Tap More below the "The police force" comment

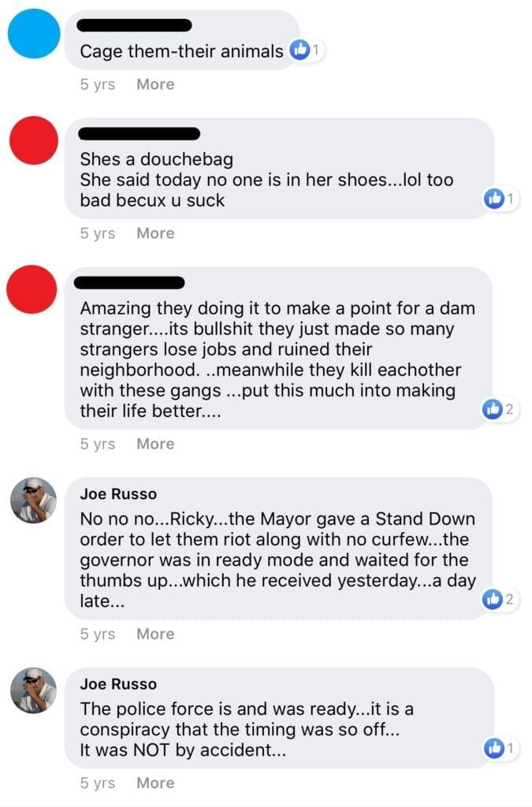pyautogui.click(x=155, y=783)
